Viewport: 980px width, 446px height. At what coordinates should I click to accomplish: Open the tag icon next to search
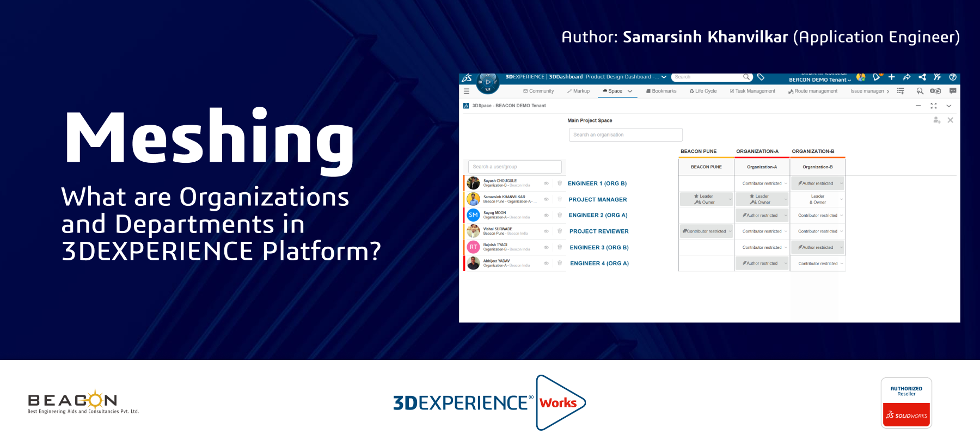[x=761, y=77]
